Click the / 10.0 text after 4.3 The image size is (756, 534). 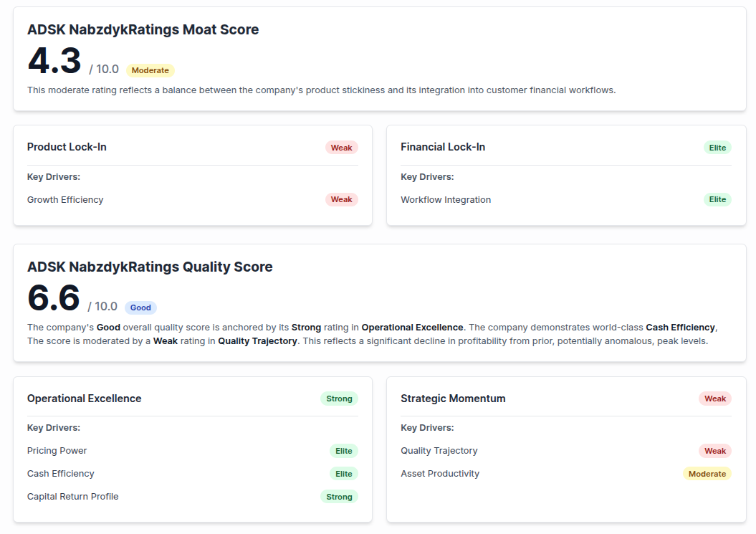(x=104, y=69)
